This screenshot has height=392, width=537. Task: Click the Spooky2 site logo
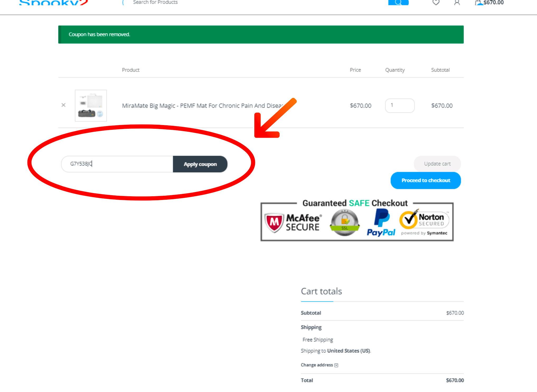53,3
